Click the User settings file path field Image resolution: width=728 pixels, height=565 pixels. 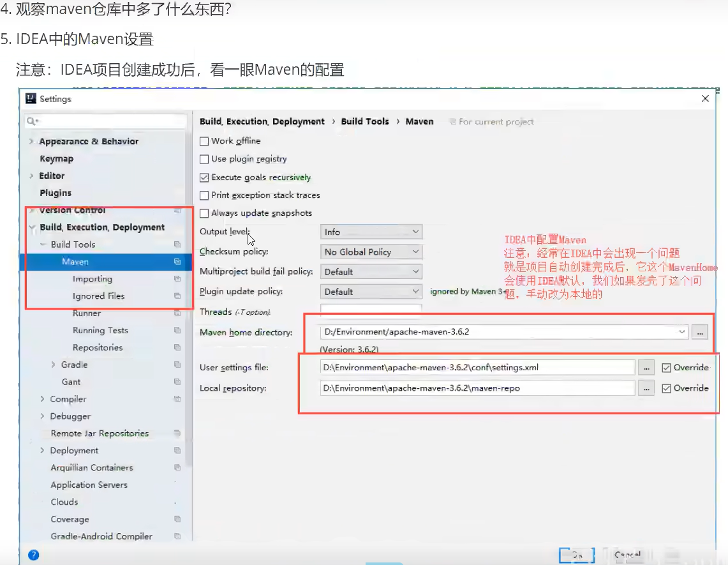pyautogui.click(x=477, y=368)
